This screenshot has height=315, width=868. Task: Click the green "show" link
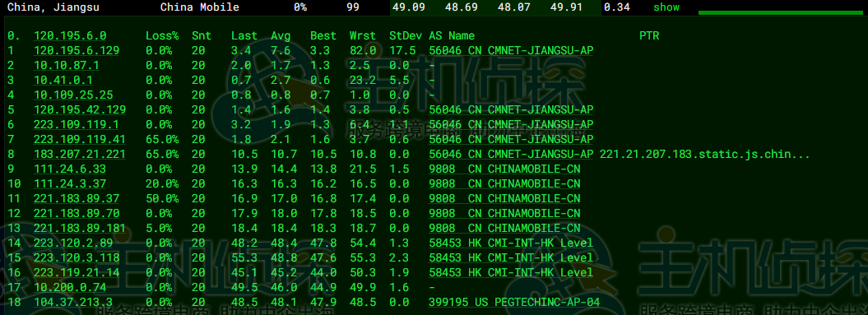point(666,7)
